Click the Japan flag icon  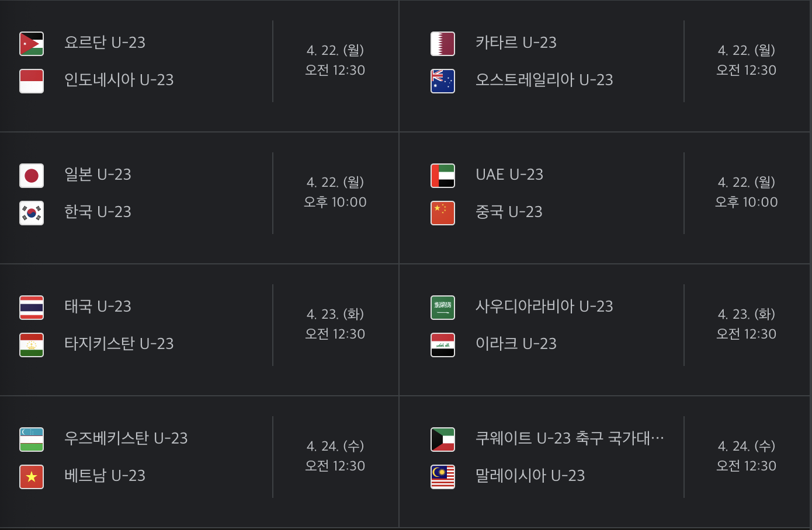point(31,176)
